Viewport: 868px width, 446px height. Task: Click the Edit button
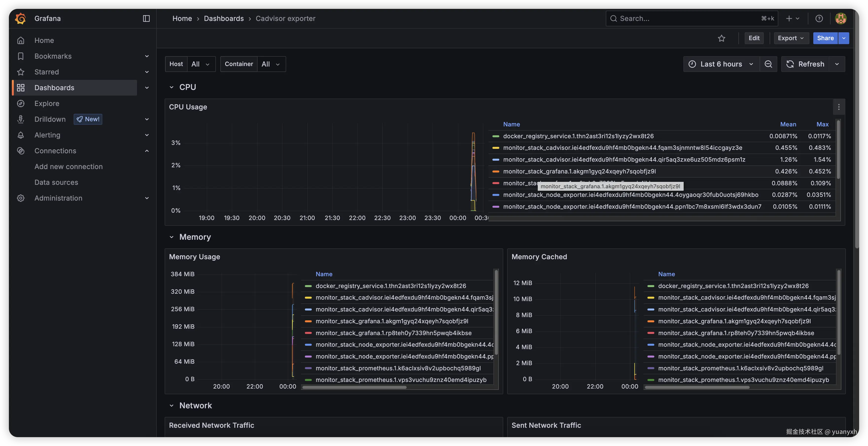pos(754,38)
